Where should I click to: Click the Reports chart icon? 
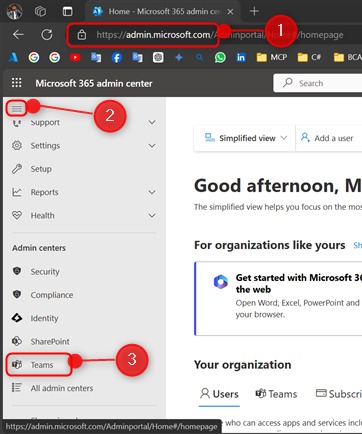[17, 192]
